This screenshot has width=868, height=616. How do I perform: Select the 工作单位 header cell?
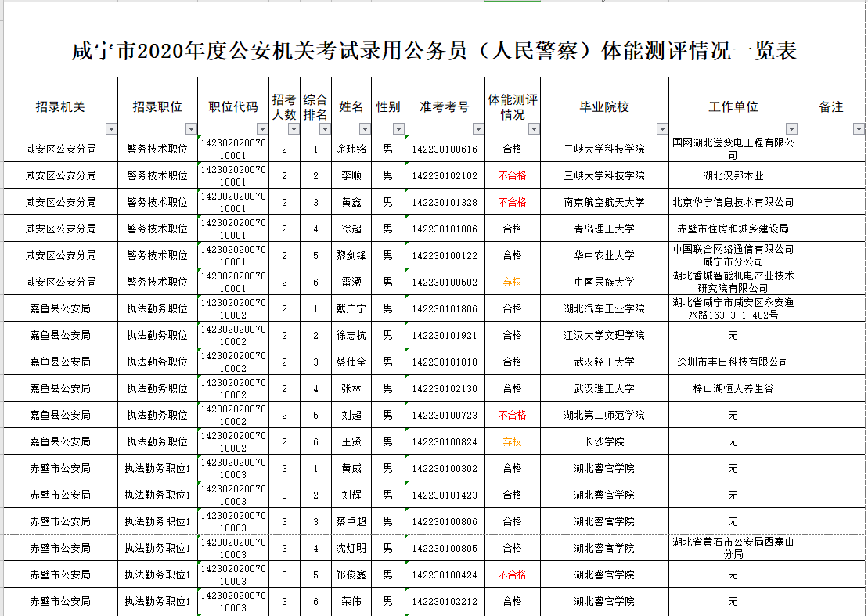click(x=733, y=106)
